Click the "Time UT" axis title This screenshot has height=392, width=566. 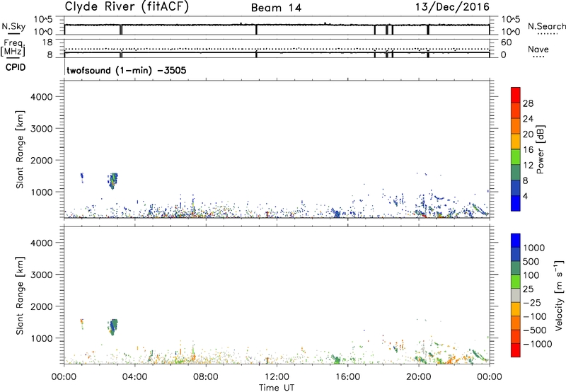pyautogui.click(x=277, y=388)
